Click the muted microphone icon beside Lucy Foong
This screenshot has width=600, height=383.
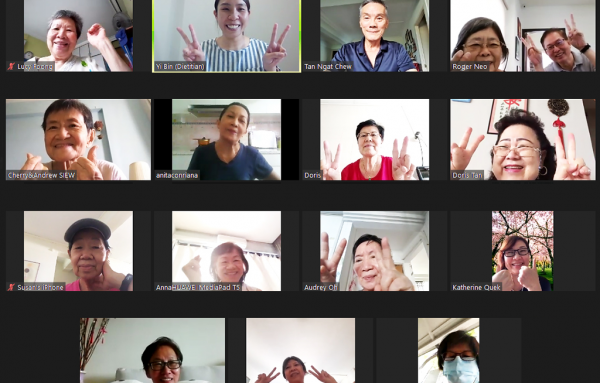pyautogui.click(x=11, y=67)
